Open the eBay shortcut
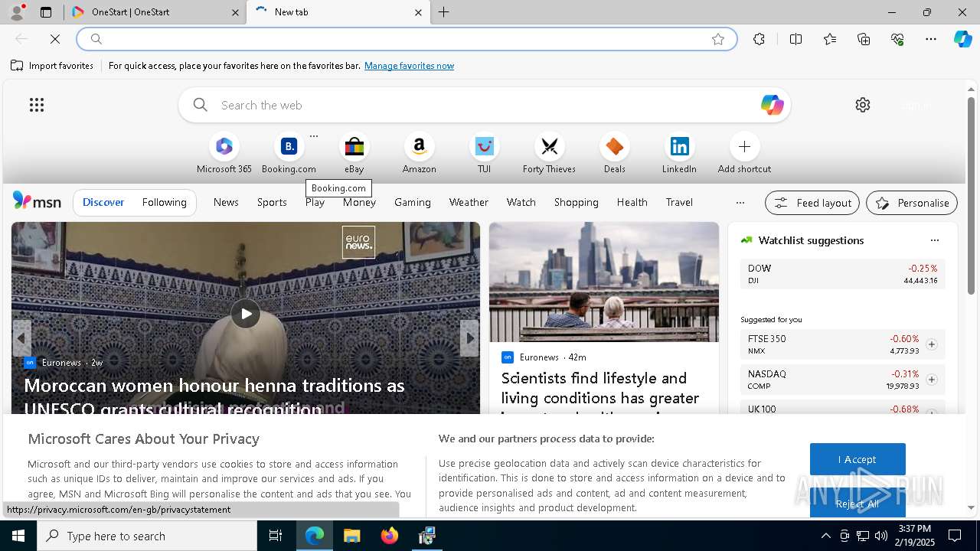This screenshot has height=551, width=980. [x=354, y=154]
